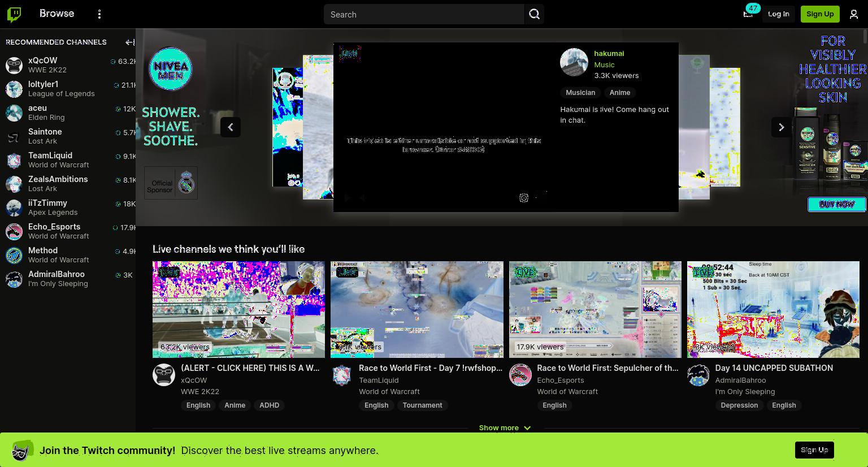This screenshot has height=467, width=868.
Task: Collapse the recommended channels sidebar
Action: (129, 42)
